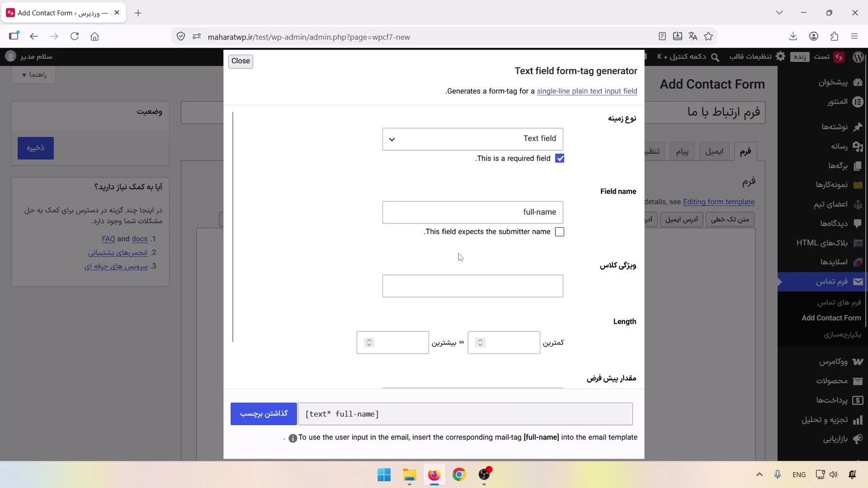The height and width of the screenshot is (488, 868).
Task: Check 'This field expects the submitter name'
Action: point(560,232)
